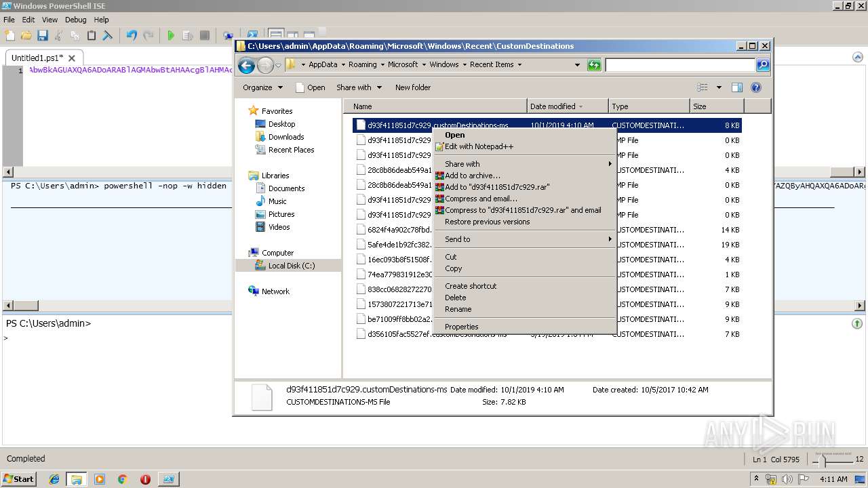The height and width of the screenshot is (488, 868).
Task: Click the New script icon in PowerShell ISE toolbar
Action: (x=9, y=35)
